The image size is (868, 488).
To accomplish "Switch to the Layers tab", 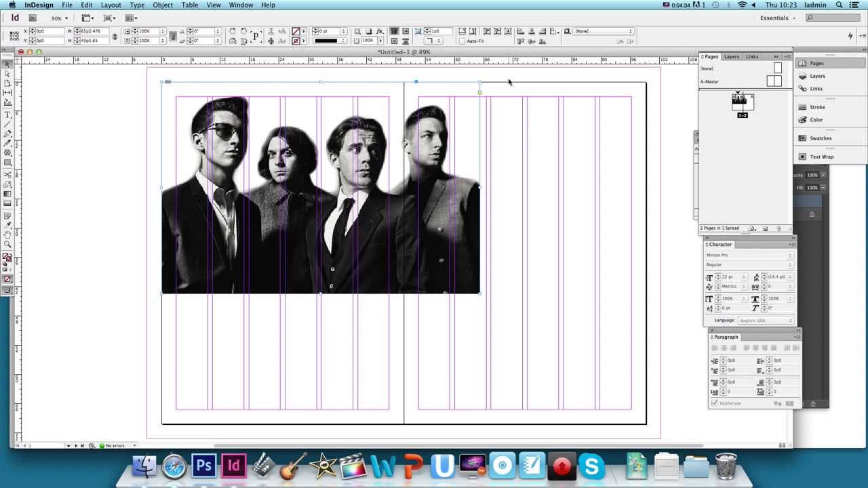I will pyautogui.click(x=732, y=57).
